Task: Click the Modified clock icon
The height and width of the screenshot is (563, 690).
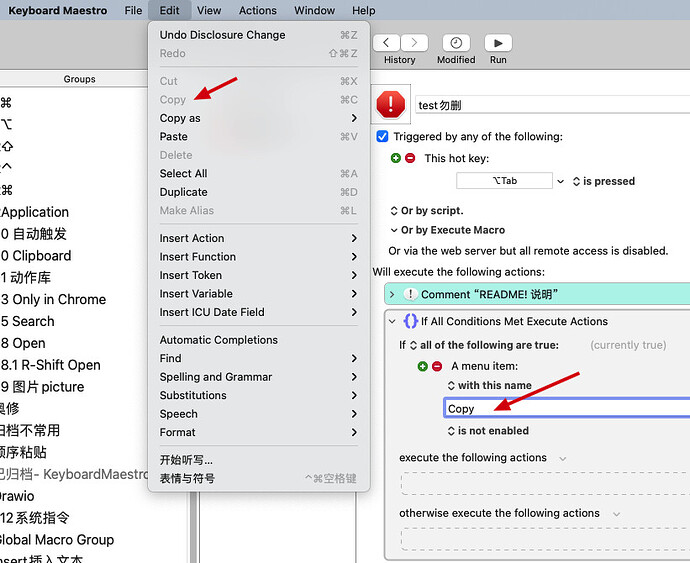Action: (456, 43)
